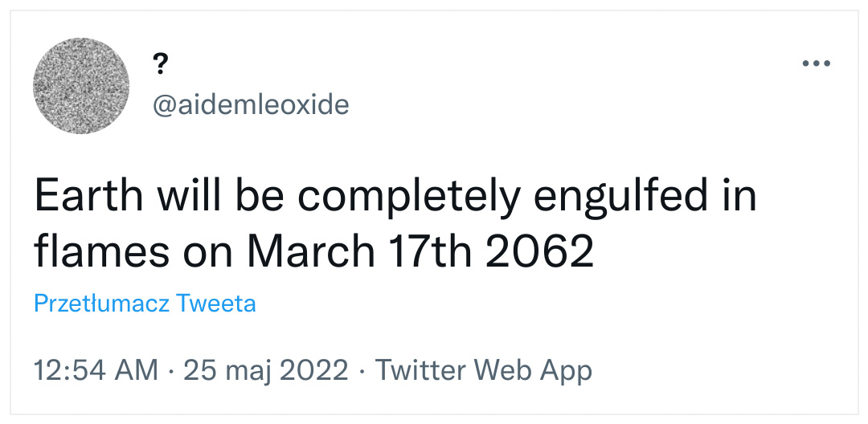This screenshot has height=424, width=868.
Task: Open the Twitter Web App source link
Action: pos(484,370)
